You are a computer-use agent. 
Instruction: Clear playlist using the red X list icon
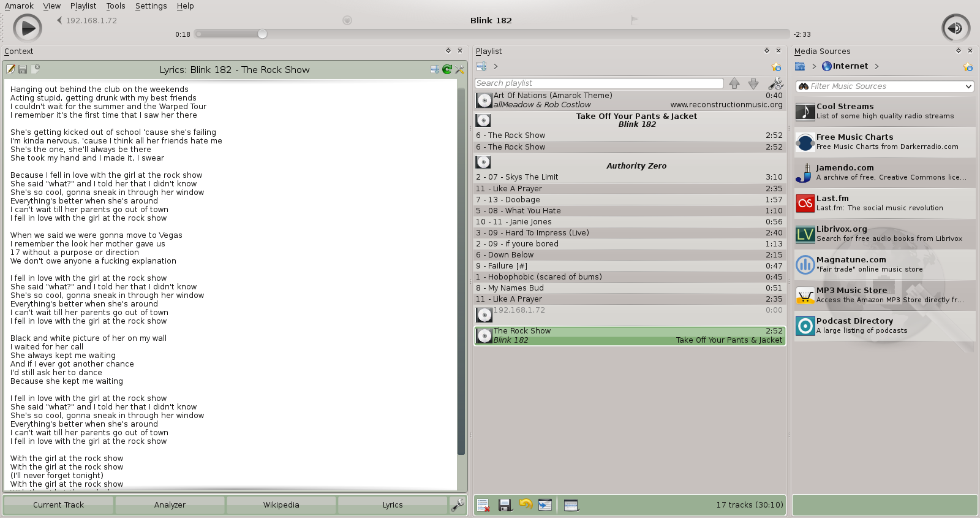[x=483, y=505]
